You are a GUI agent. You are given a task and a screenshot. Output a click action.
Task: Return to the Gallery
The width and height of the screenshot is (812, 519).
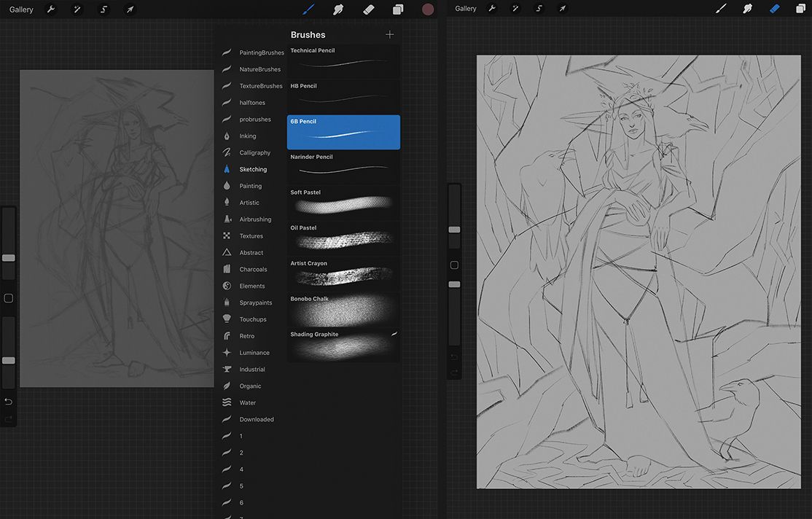point(20,9)
